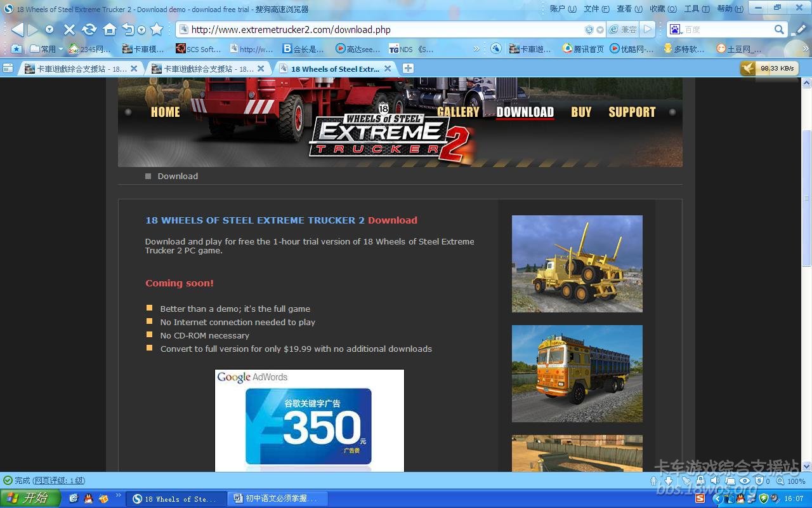Click the download arrow icon in status bar

669,481
